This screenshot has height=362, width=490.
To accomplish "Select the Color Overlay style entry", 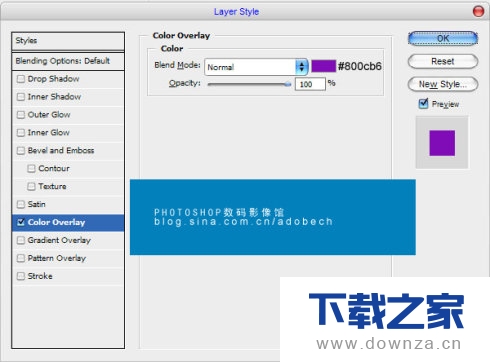I will click(x=68, y=222).
